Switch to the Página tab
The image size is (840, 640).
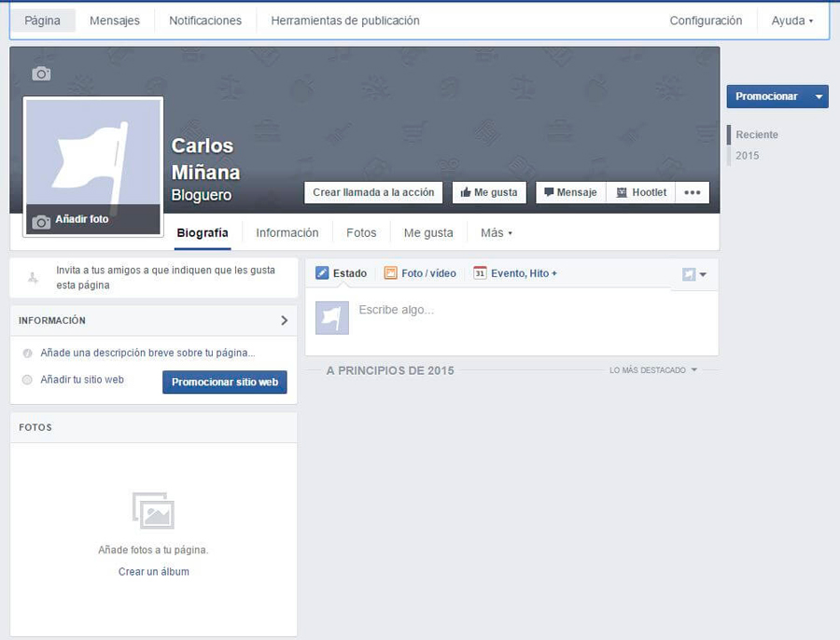point(42,21)
